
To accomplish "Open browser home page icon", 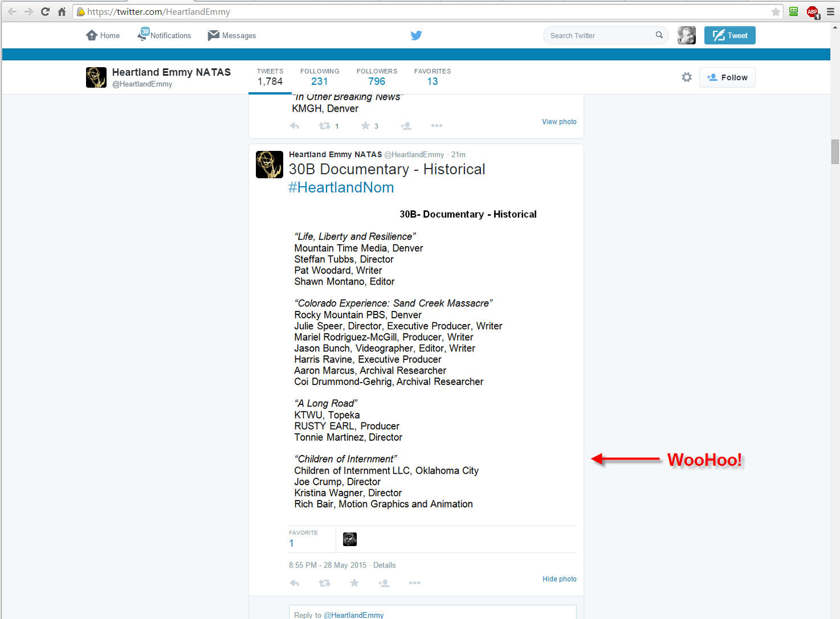I will point(62,11).
